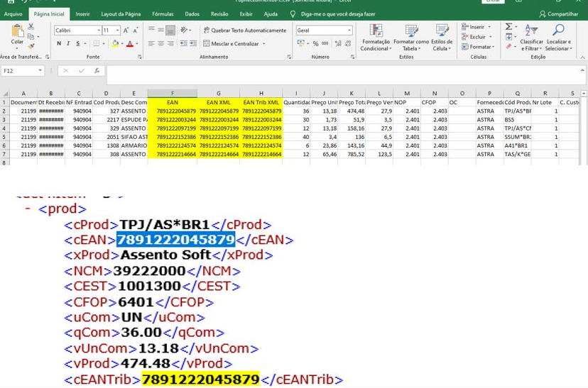This screenshot has height=388, width=588.
Task: Click the Increase Font Size icon
Action: (x=126, y=31)
